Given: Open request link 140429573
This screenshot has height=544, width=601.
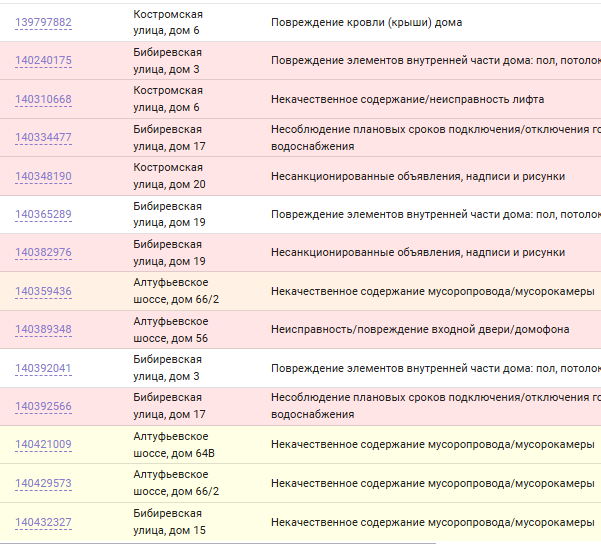Looking at the screenshot, I should click(43, 483).
